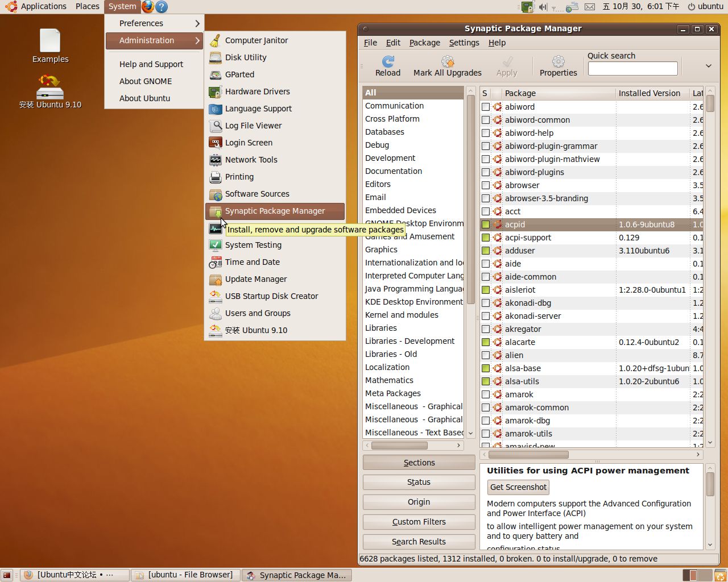Click the help icon in top panel

click(x=162, y=7)
